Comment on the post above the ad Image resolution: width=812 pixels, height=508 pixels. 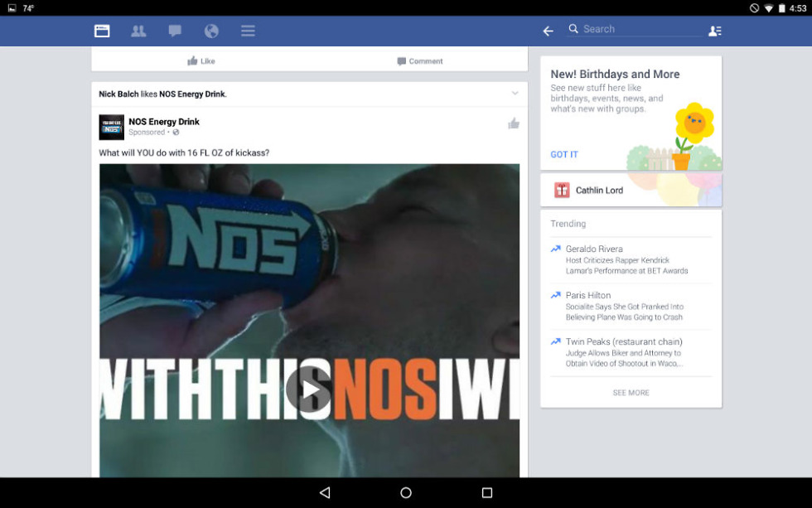point(420,61)
